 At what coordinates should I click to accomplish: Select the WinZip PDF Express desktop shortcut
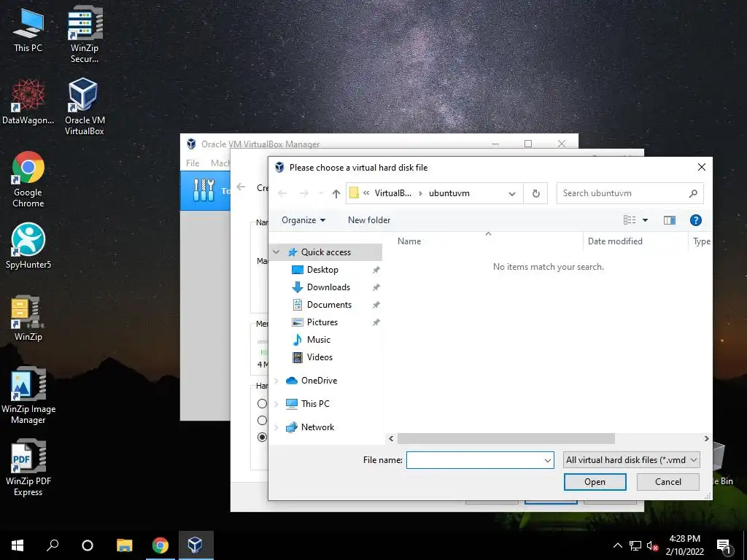tap(28, 467)
